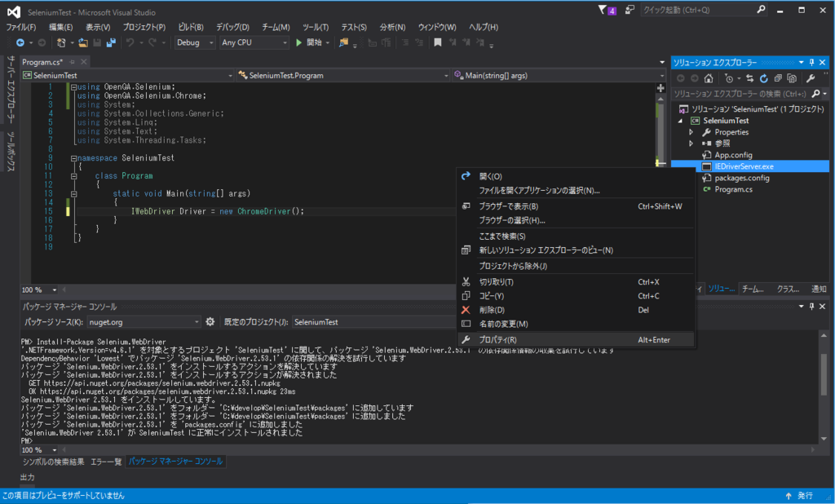
Task: Choose 名前の変更(M) in context menu
Action: (x=576, y=324)
